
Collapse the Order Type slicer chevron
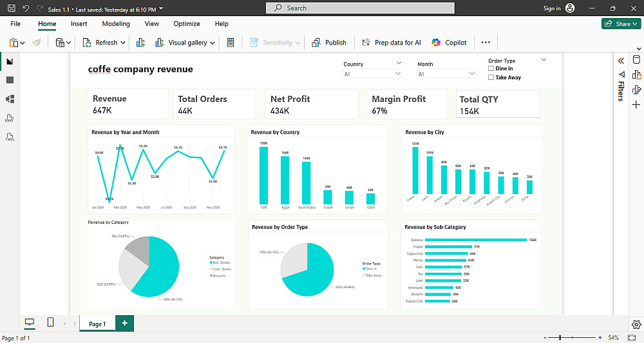point(544,59)
